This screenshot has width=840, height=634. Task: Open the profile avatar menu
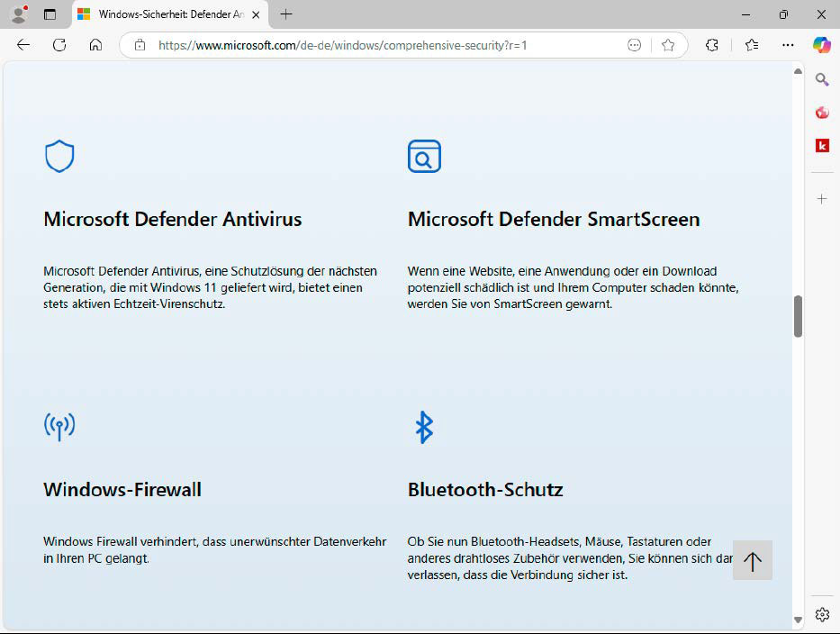pos(19,14)
